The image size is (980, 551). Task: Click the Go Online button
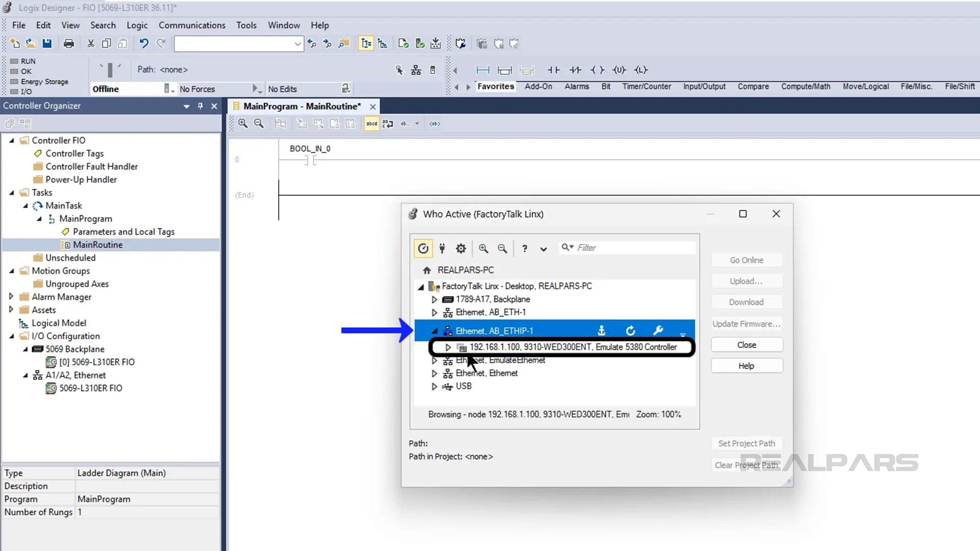click(746, 260)
